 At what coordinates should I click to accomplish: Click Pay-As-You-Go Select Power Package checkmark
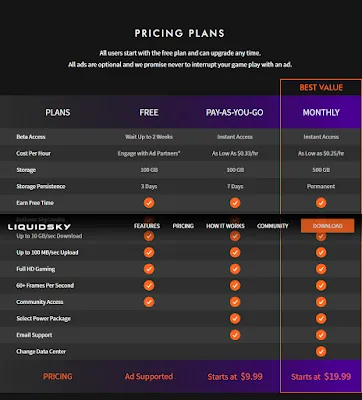[235, 318]
